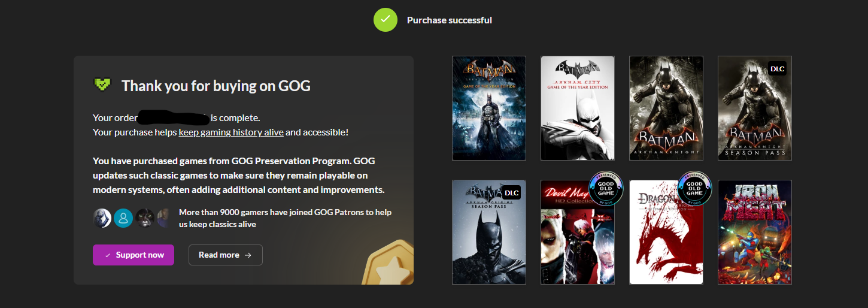Screen dimensions: 868x308
Task: Click the Thank you for buying on GOG heading
Action: click(216, 86)
